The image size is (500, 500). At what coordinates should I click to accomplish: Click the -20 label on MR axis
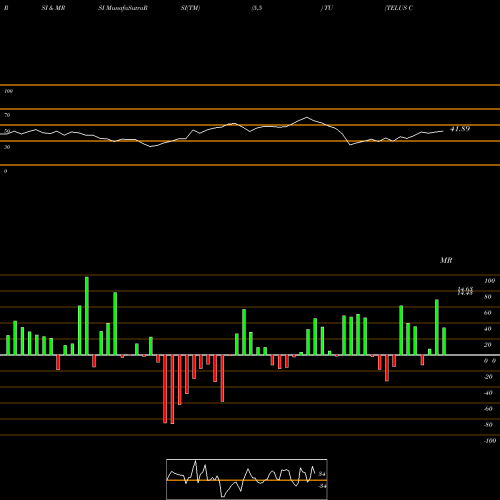[x=488, y=377]
